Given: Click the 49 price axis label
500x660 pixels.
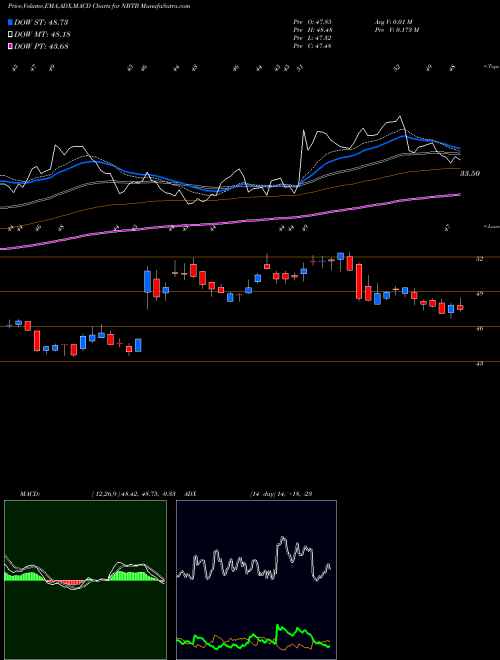Looking at the screenshot, I should click(x=479, y=293).
